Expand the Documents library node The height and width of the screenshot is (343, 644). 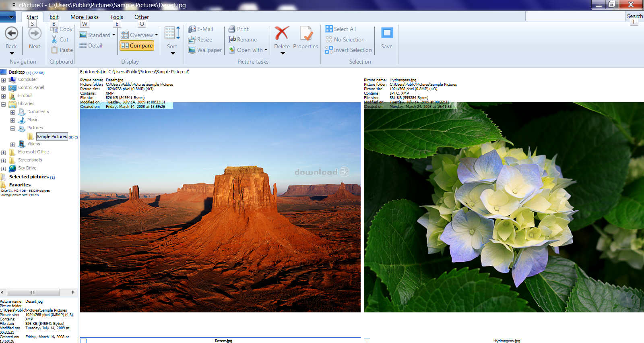click(12, 112)
